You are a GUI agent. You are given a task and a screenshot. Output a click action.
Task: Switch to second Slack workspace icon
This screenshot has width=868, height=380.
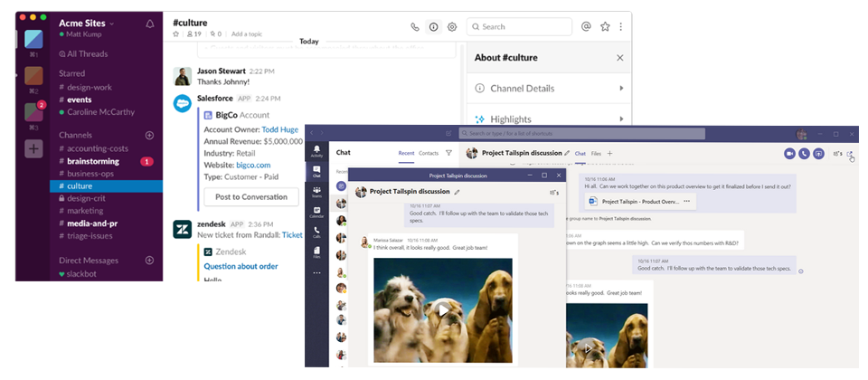33,76
